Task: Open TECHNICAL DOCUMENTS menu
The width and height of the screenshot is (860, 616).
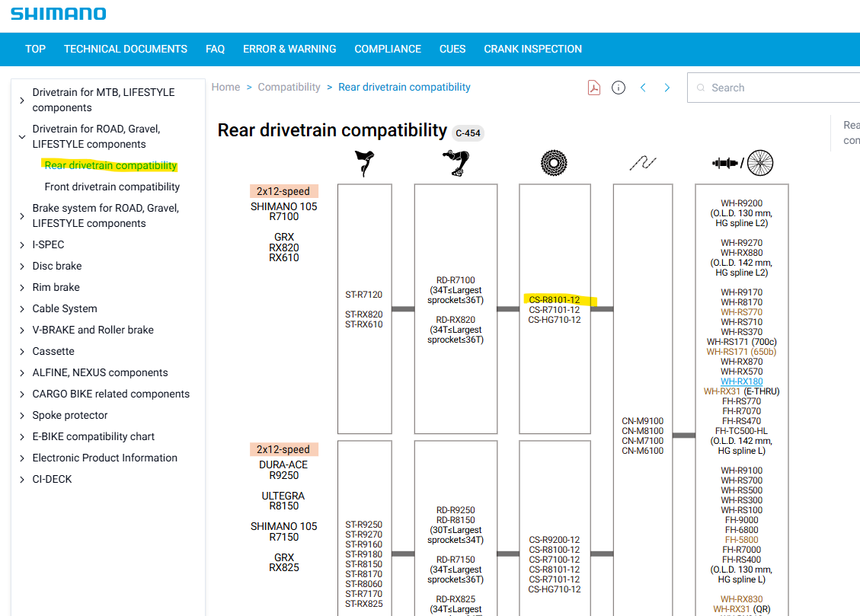Action: pos(126,49)
